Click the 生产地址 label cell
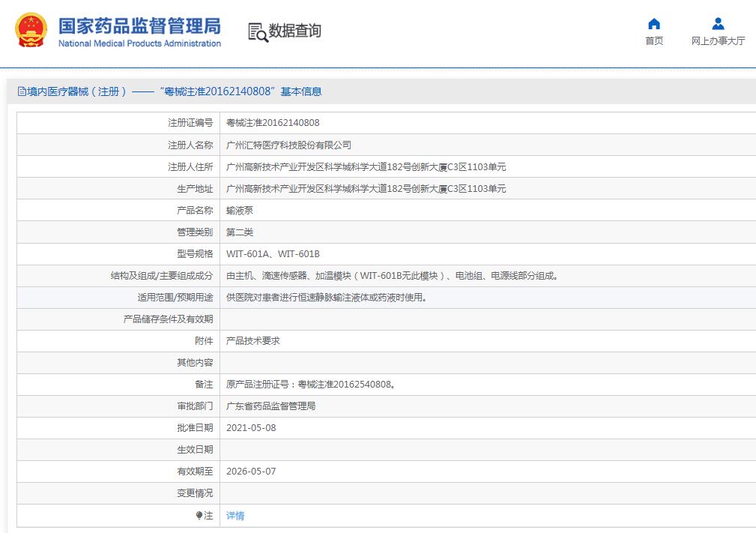Viewport: 756px width, 533px height. [x=118, y=189]
